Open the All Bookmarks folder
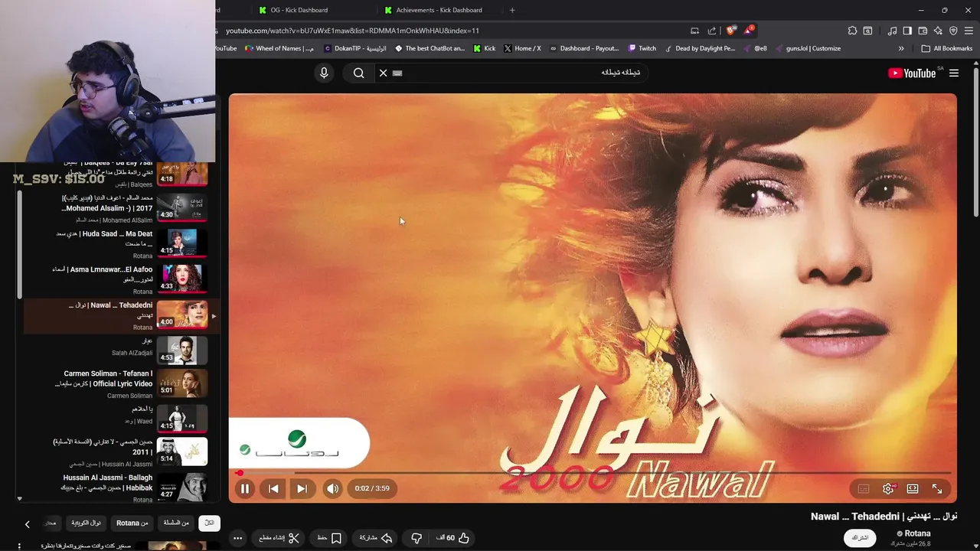Image resolution: width=980 pixels, height=551 pixels. (x=947, y=48)
